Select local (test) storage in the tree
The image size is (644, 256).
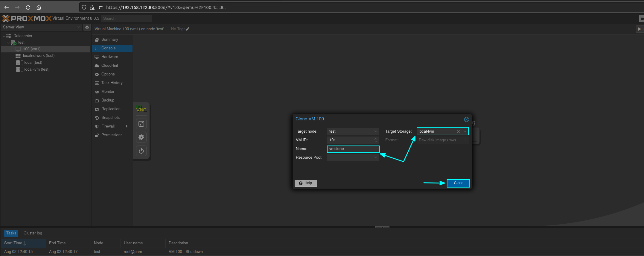[46, 63]
